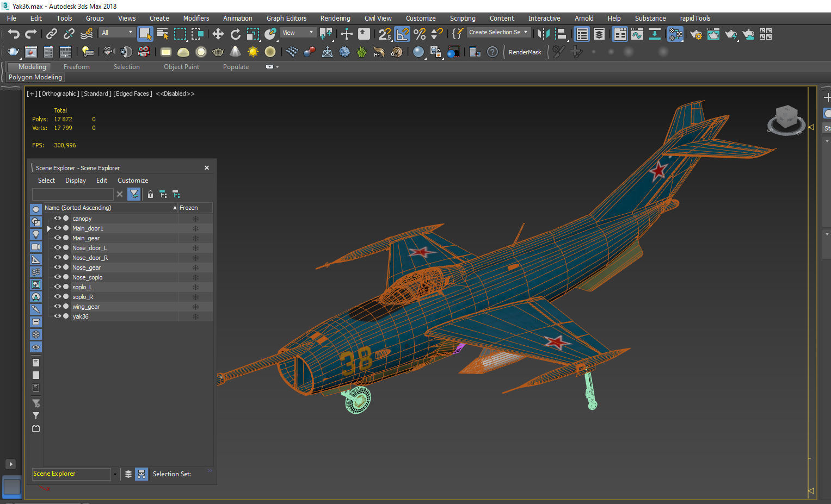
Task: Open the Create Selection Set dropdown
Action: 498,33
